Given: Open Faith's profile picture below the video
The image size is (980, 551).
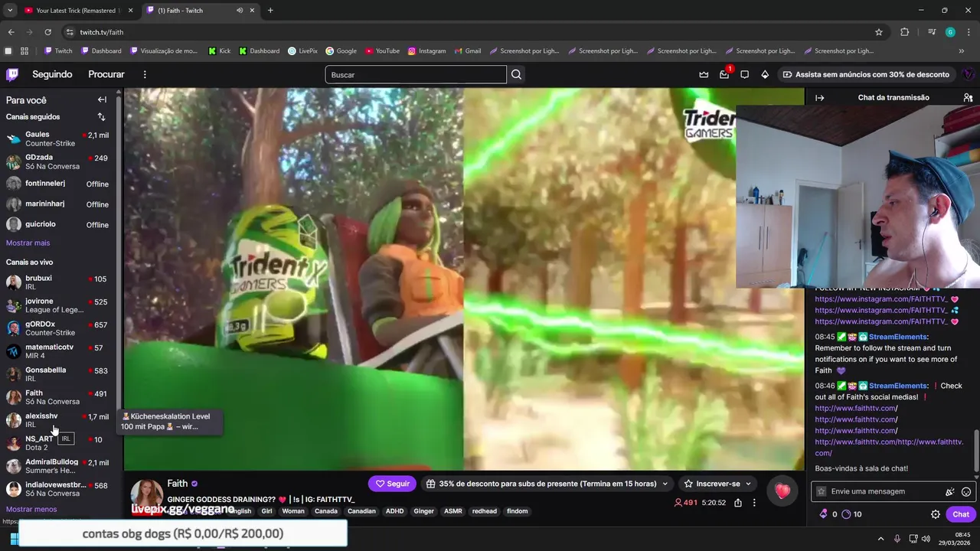Looking at the screenshot, I should (x=147, y=496).
